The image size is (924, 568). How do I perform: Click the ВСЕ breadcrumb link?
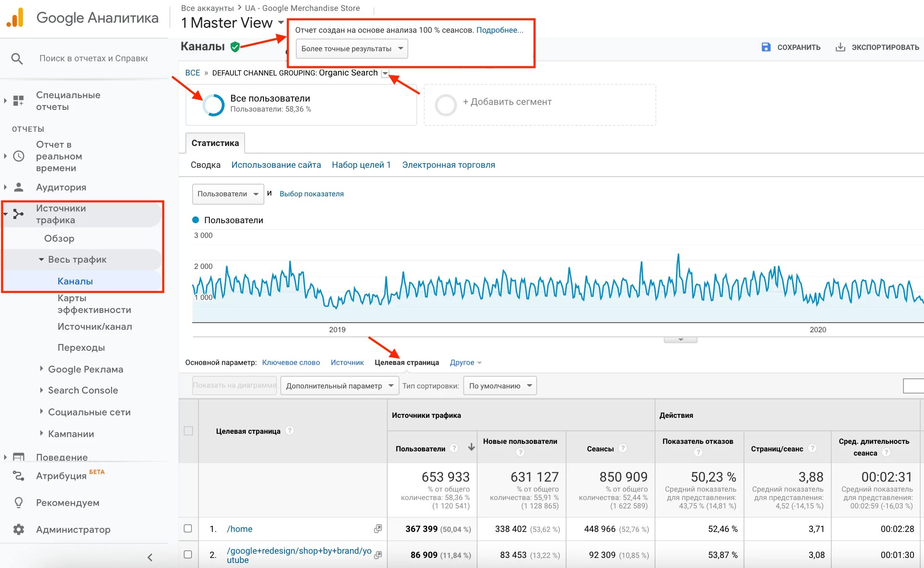(193, 73)
